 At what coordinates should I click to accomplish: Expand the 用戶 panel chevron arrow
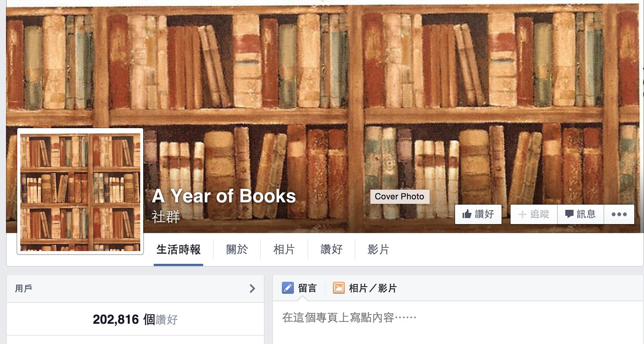tap(252, 289)
